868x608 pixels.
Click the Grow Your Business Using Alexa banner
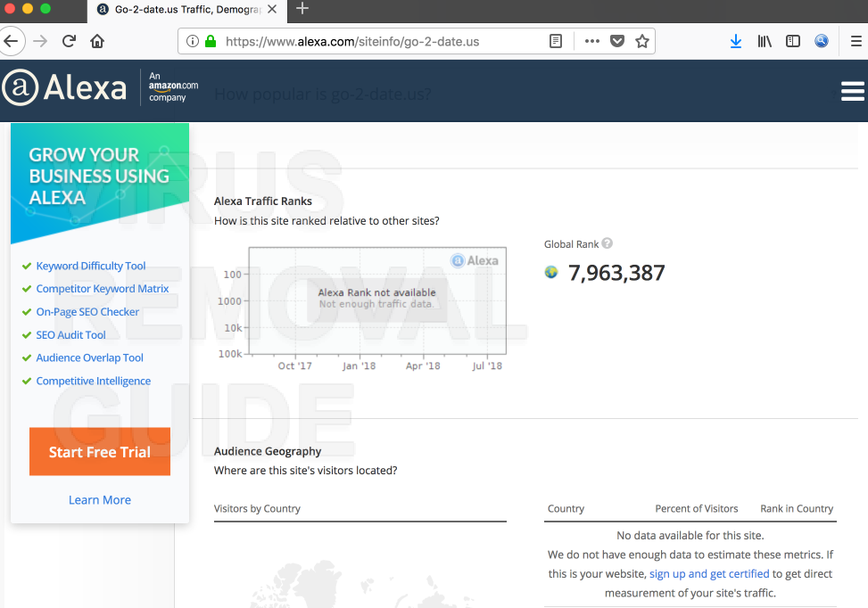pyautogui.click(x=100, y=183)
